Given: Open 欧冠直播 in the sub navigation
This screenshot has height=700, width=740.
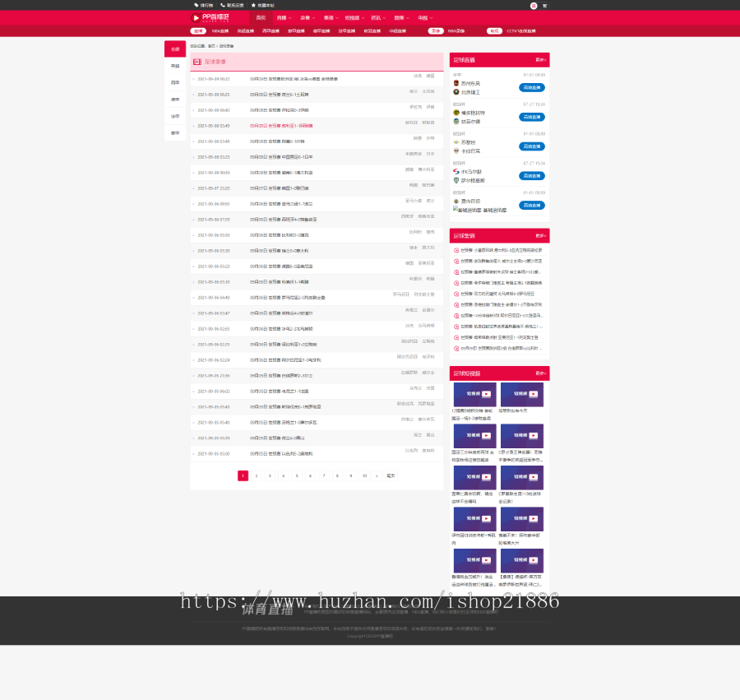Looking at the screenshot, I should click(372, 31).
